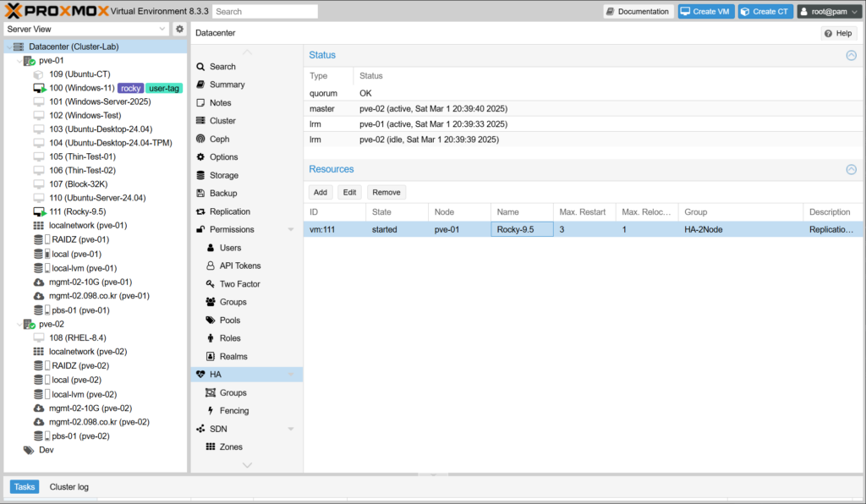Viewport: 866px width, 504px height.
Task: Click Add in the Resources toolbar
Action: click(319, 192)
